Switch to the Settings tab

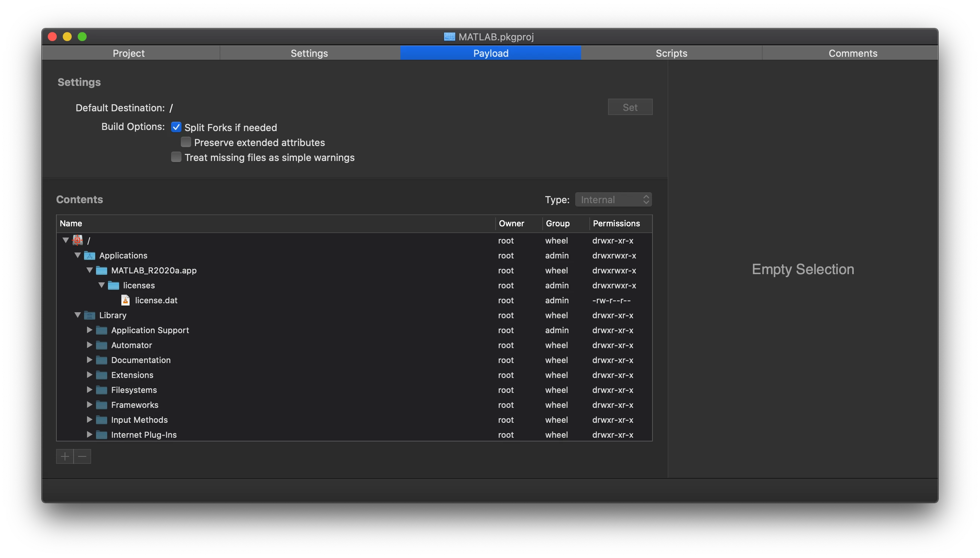310,53
